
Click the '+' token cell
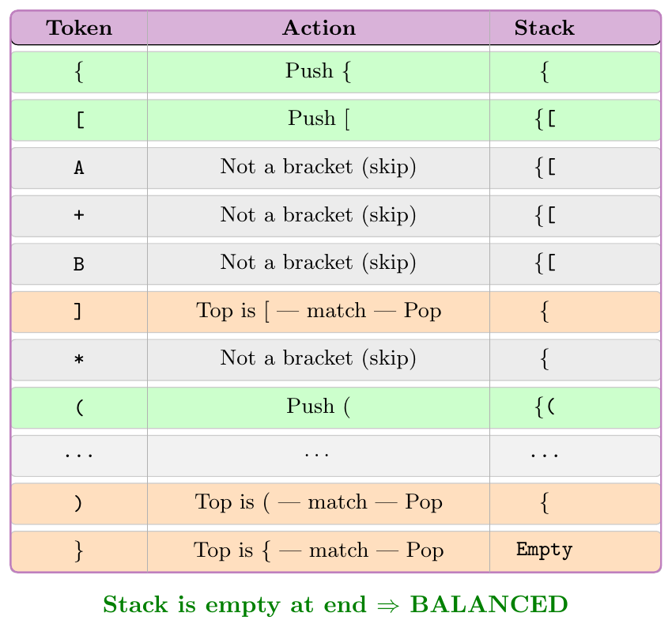point(79,215)
